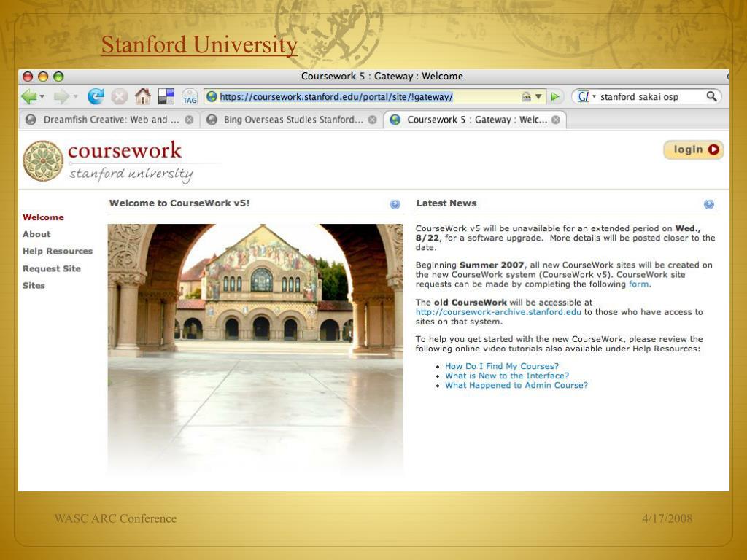Switch to Bing Overseas Studies Stanford tab

(292, 120)
